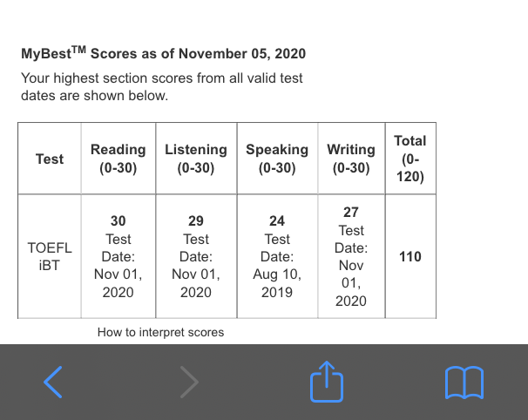Viewport: 528px width, 420px height.
Task: Select the Listening (0-30) column header
Action: pyautogui.click(x=195, y=159)
